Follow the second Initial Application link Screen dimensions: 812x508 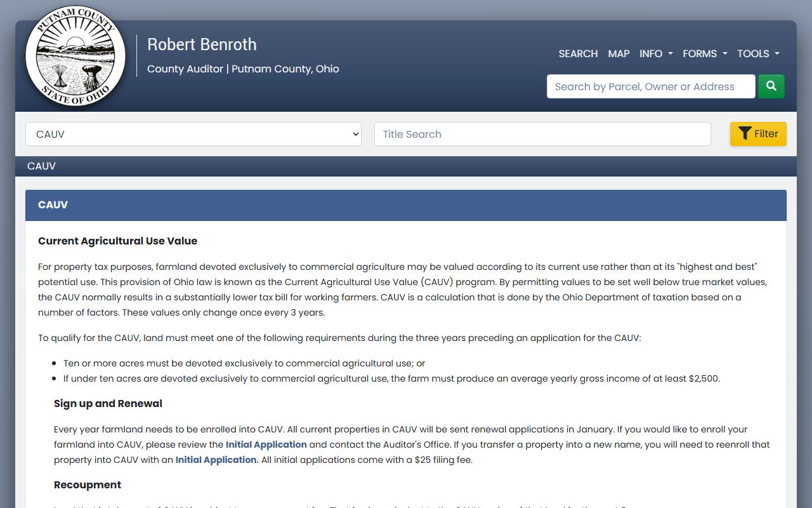(x=216, y=460)
